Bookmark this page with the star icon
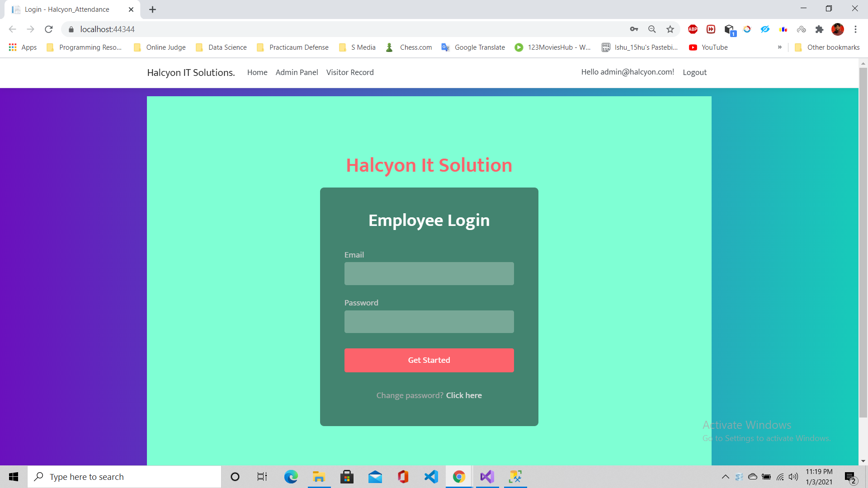Screen dimensions: 868x488 pos(670,29)
